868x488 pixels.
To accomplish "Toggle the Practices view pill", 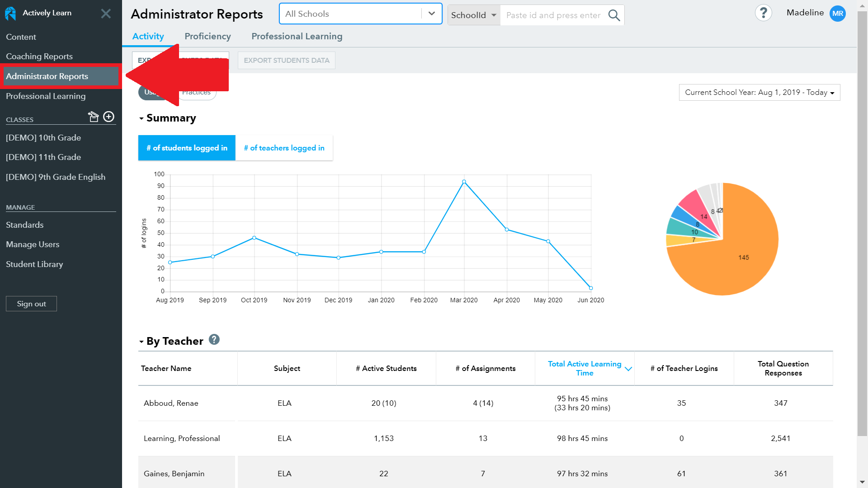I will (x=197, y=92).
